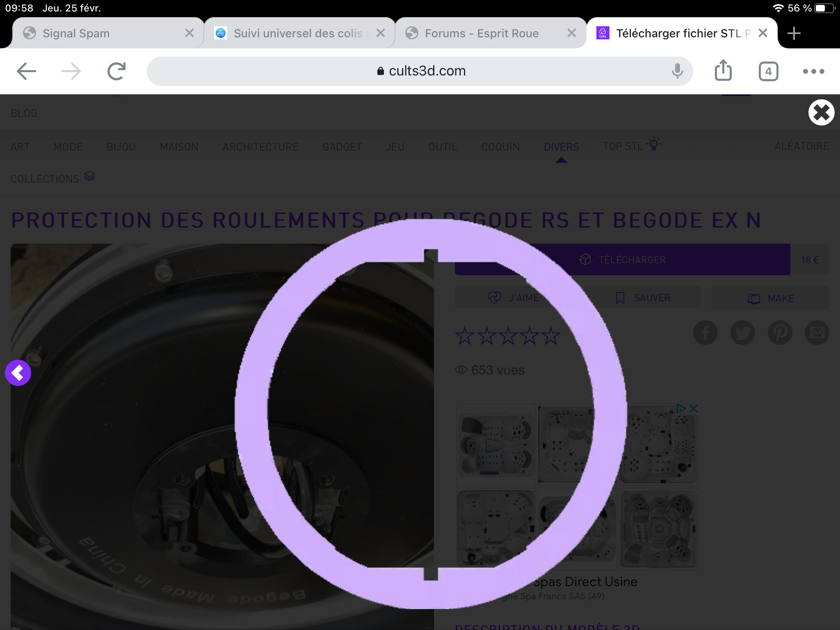The width and height of the screenshot is (840, 630).
Task: Close the Signal Spam tab
Action: tap(189, 33)
